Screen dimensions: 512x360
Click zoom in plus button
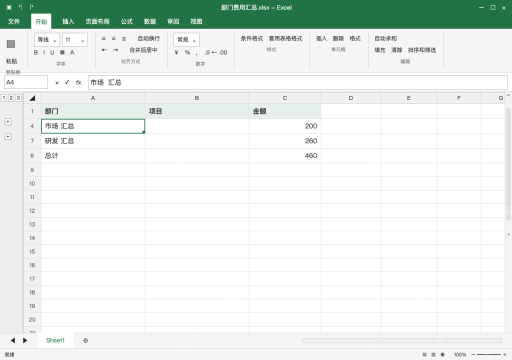(x=505, y=355)
